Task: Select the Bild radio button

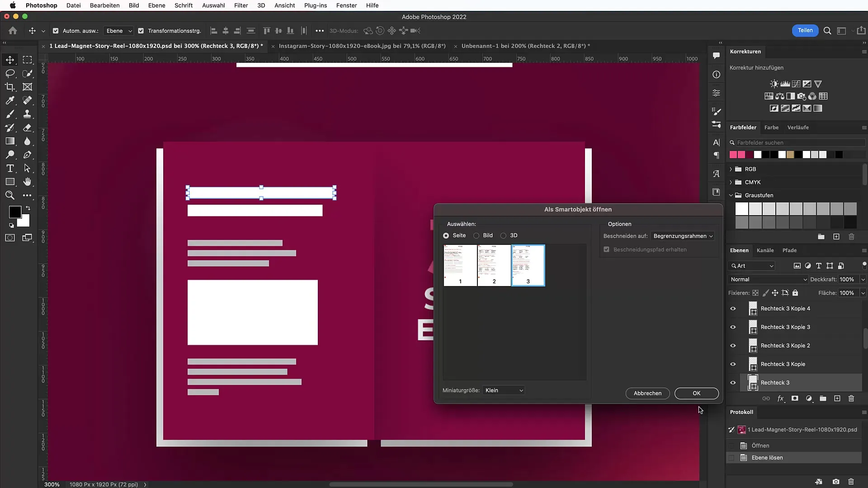Action: (x=476, y=235)
